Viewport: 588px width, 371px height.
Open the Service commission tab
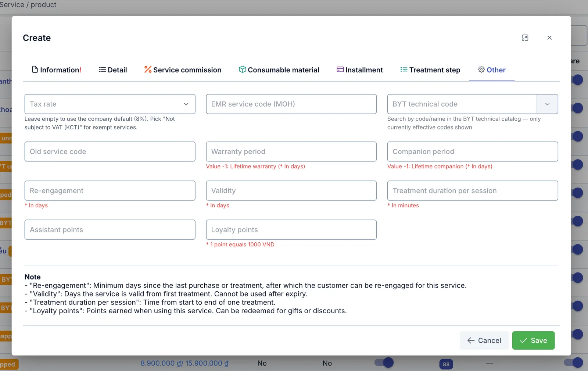pos(183,70)
